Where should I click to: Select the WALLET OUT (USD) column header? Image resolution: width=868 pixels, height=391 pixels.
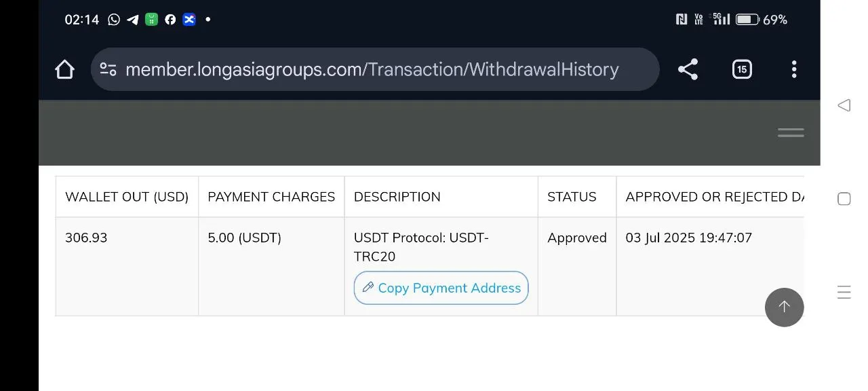point(127,197)
